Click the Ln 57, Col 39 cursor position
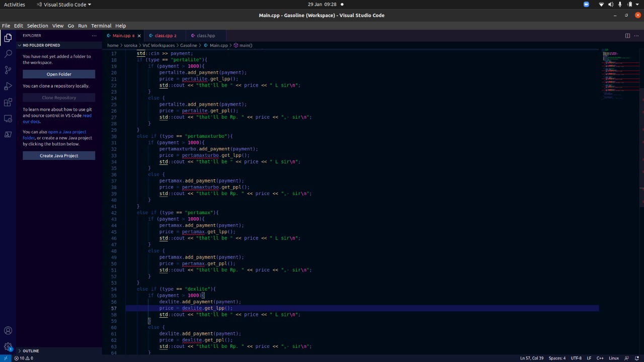644x362 pixels. (x=532, y=358)
